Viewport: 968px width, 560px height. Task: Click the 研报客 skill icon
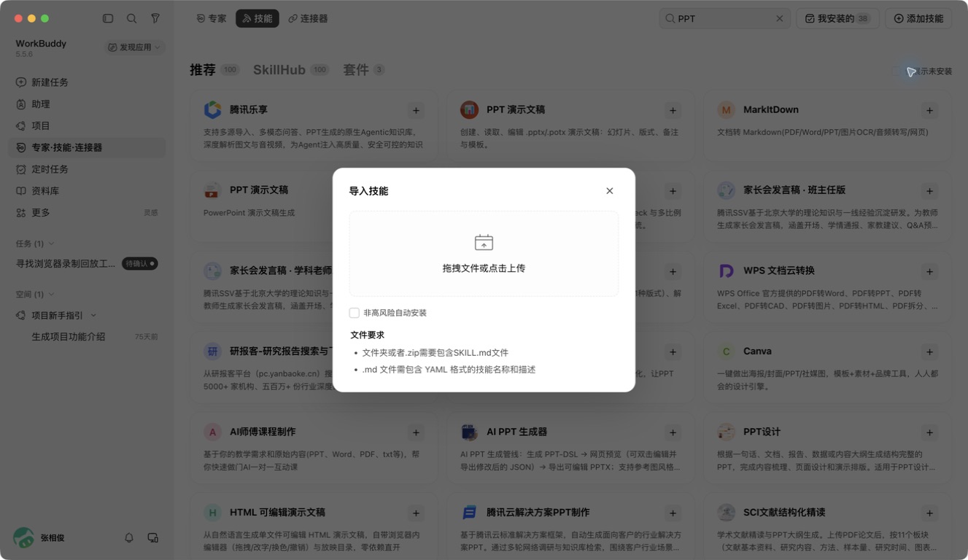pos(212,351)
